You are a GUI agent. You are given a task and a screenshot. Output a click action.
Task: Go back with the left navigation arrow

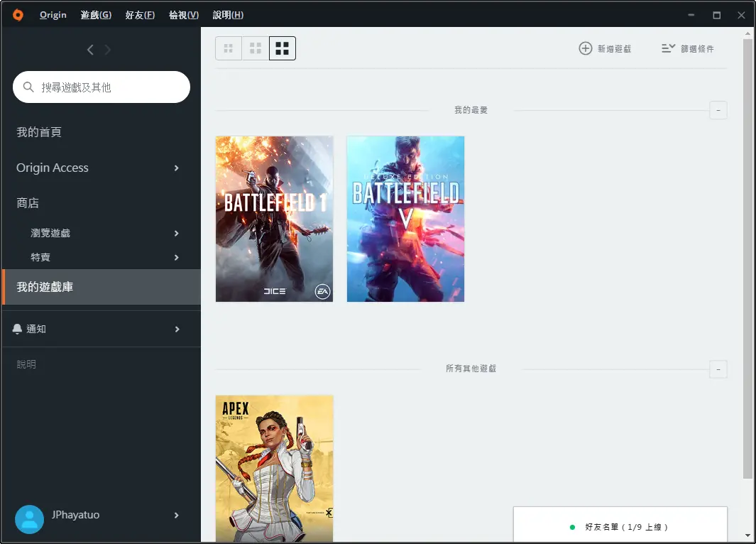coord(90,50)
